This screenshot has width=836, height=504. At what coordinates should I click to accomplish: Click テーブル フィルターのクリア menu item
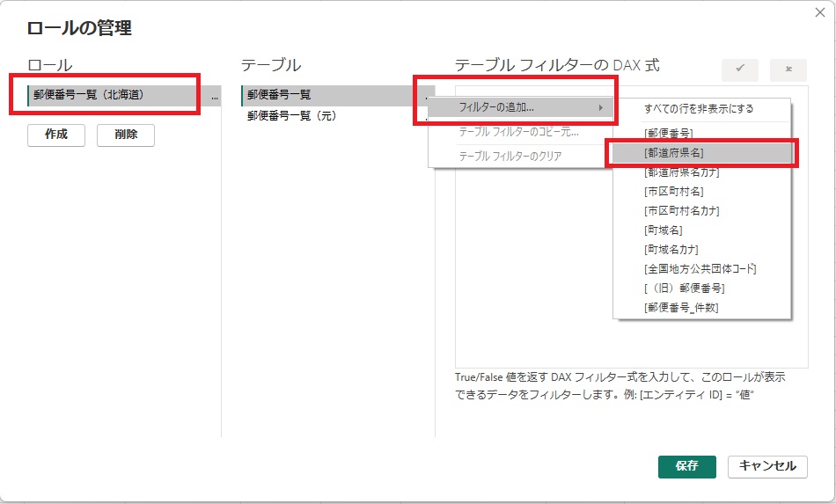click(x=510, y=157)
